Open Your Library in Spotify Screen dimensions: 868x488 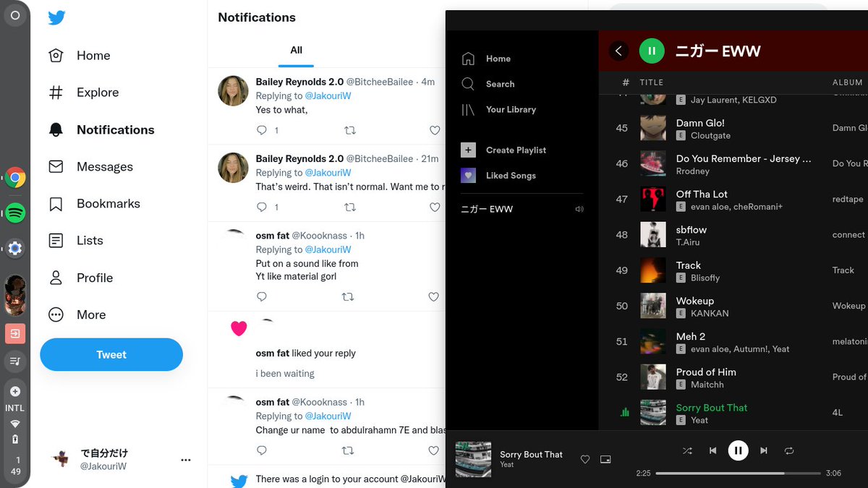pyautogui.click(x=498, y=109)
